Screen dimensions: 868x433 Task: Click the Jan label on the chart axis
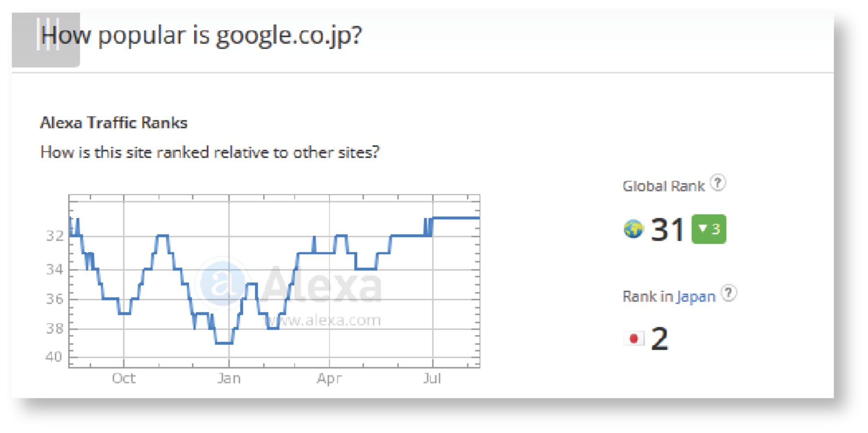pos(229,379)
